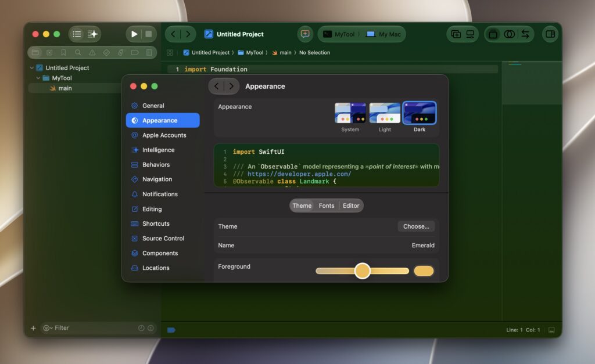Toggle code review overlapping circles icon
This screenshot has width=595, height=364.
[x=509, y=34]
